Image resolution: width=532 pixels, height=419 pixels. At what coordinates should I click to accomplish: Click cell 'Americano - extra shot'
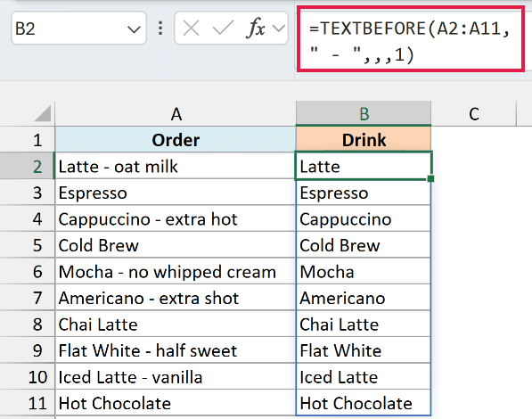point(176,298)
